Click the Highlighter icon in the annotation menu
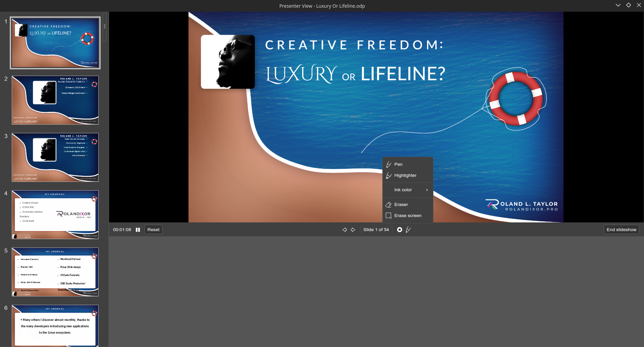This screenshot has width=644, height=347. [x=389, y=175]
